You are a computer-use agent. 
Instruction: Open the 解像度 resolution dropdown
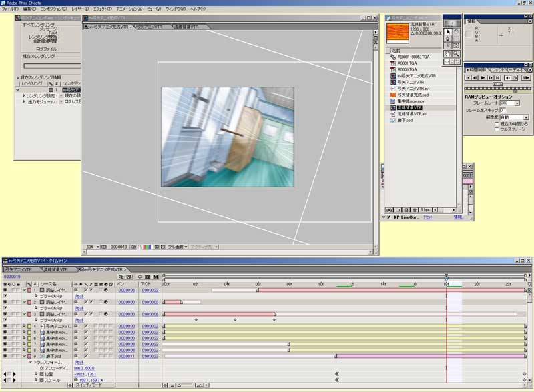tap(526, 117)
